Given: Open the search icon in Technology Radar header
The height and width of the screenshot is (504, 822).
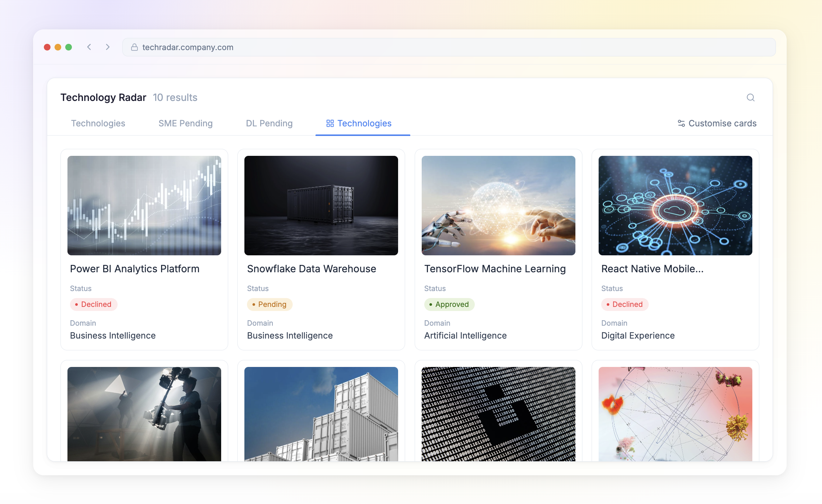Looking at the screenshot, I should click(x=750, y=98).
